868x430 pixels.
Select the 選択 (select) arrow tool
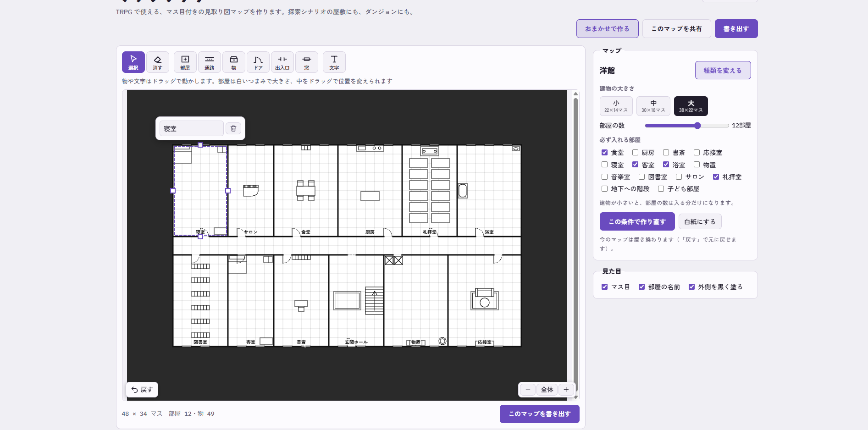(133, 62)
